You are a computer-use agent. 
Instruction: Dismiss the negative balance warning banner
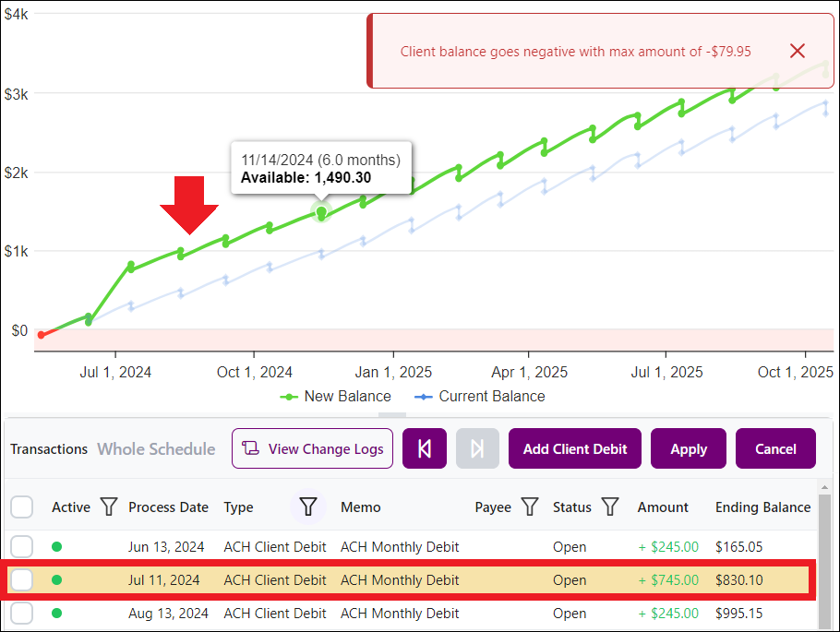[x=797, y=51]
